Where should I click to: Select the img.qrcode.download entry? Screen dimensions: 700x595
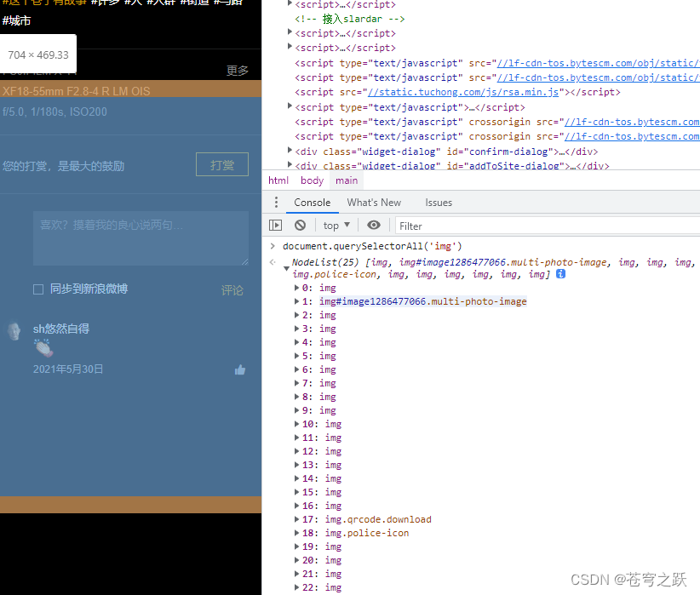[x=378, y=519]
